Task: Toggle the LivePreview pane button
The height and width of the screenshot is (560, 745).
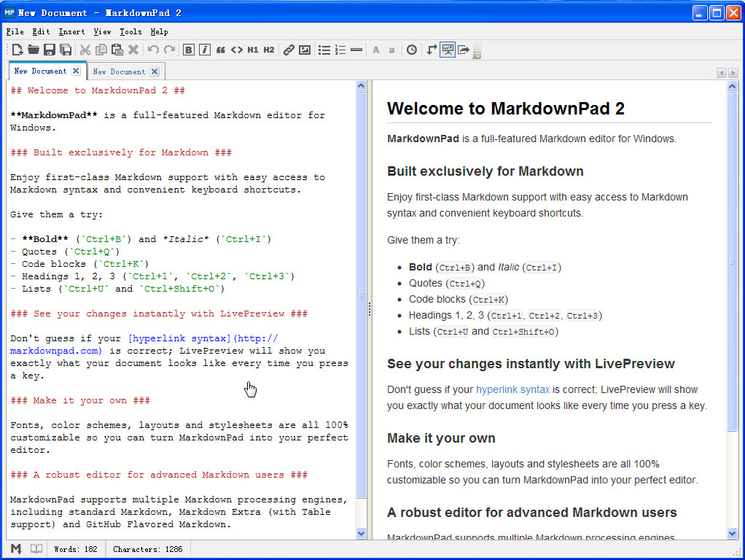Action: coord(448,50)
